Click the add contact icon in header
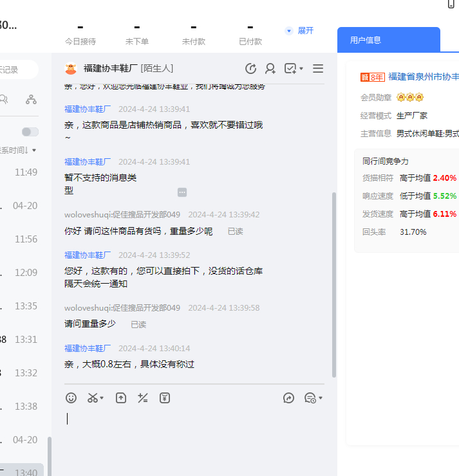459x476 pixels. (x=270, y=69)
